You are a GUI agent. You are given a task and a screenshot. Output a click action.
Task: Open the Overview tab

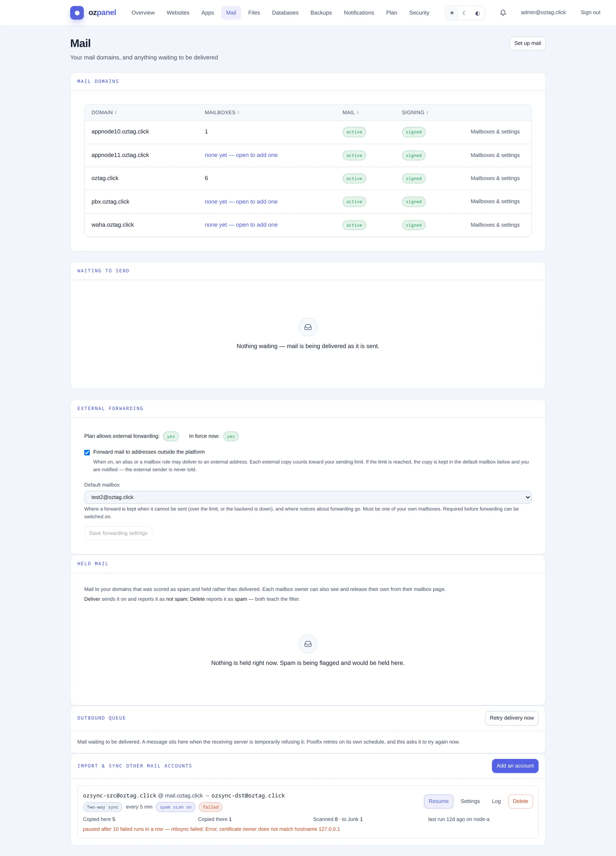point(143,13)
